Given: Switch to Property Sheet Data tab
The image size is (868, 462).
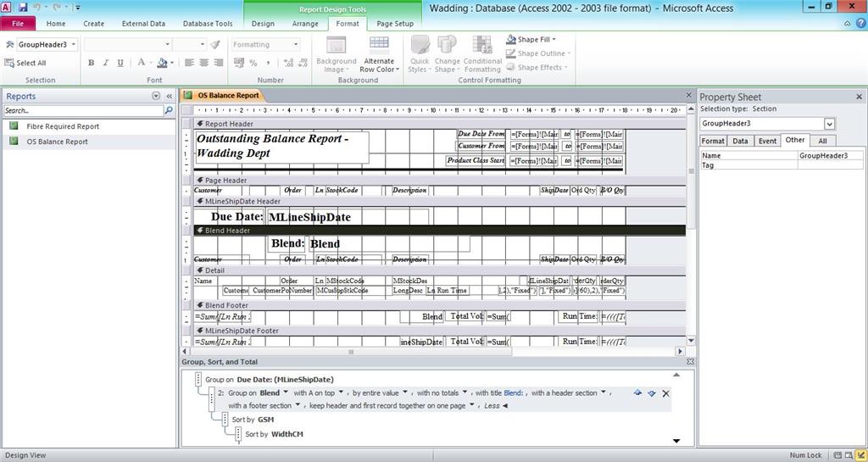Looking at the screenshot, I should 739,141.
